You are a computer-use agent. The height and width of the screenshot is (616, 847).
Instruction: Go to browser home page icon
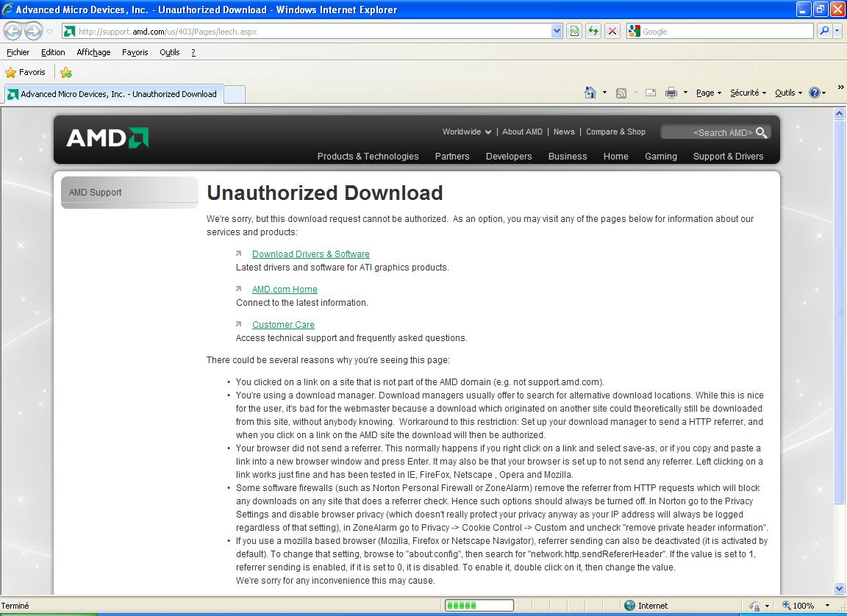[x=590, y=93]
